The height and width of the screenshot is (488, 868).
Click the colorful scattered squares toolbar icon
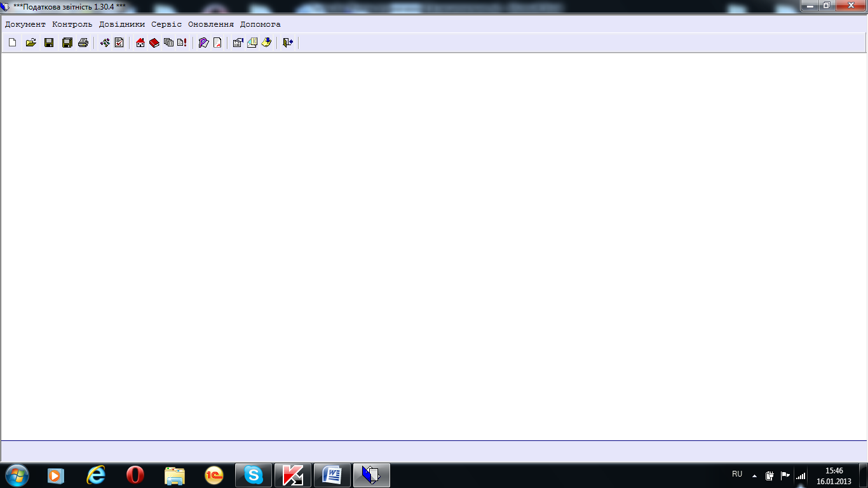tap(105, 43)
